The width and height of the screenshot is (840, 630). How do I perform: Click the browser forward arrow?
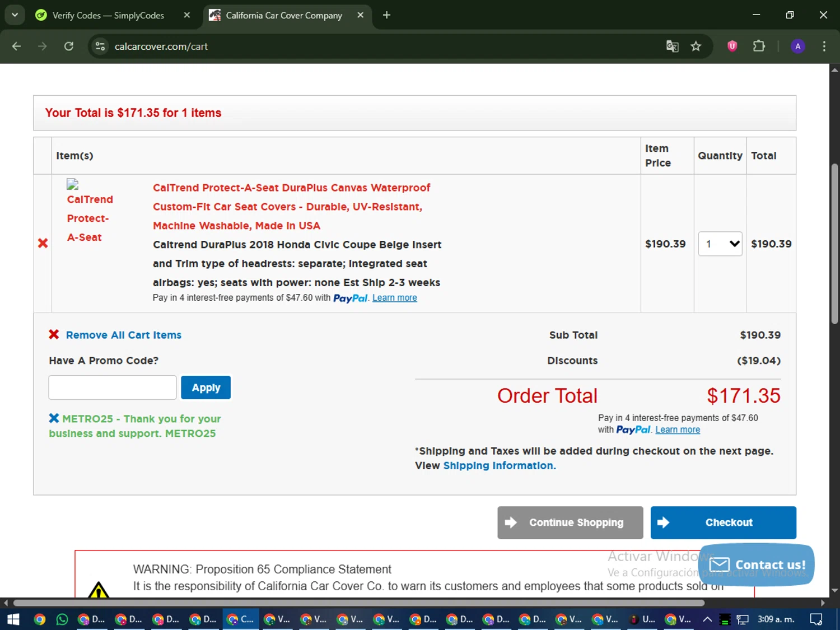point(43,46)
